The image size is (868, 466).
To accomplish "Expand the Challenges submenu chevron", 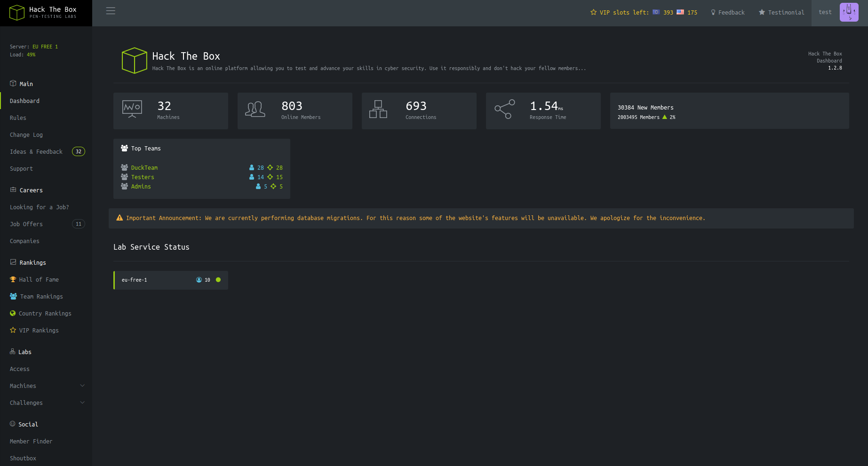I will point(82,403).
